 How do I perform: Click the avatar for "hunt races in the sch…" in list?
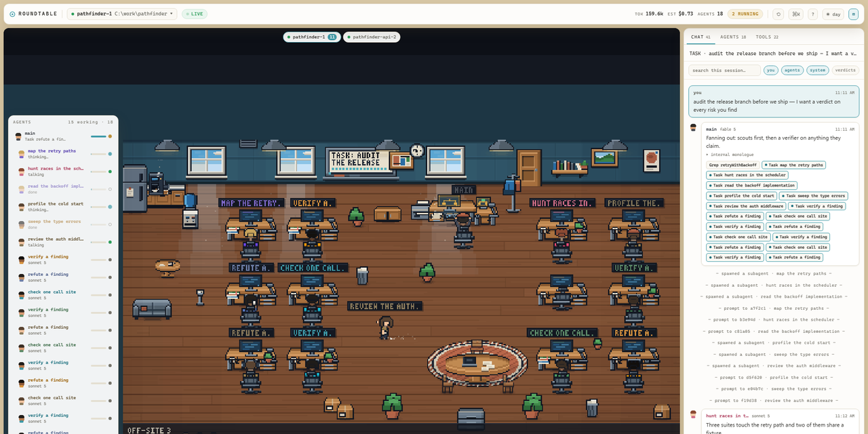22,172
